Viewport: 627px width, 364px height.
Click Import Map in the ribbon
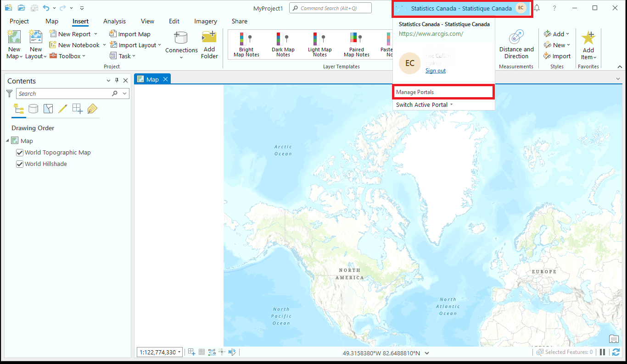click(x=130, y=34)
